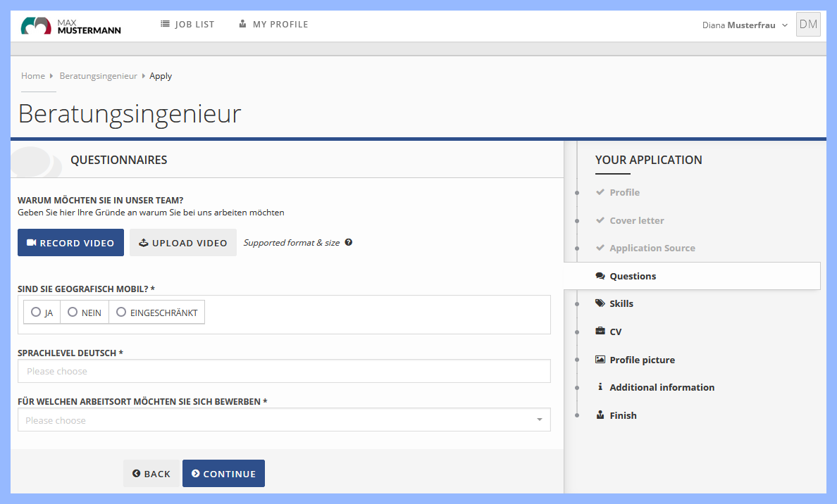This screenshot has width=837, height=504.
Task: Click the Profile picture image icon
Action: coord(600,360)
